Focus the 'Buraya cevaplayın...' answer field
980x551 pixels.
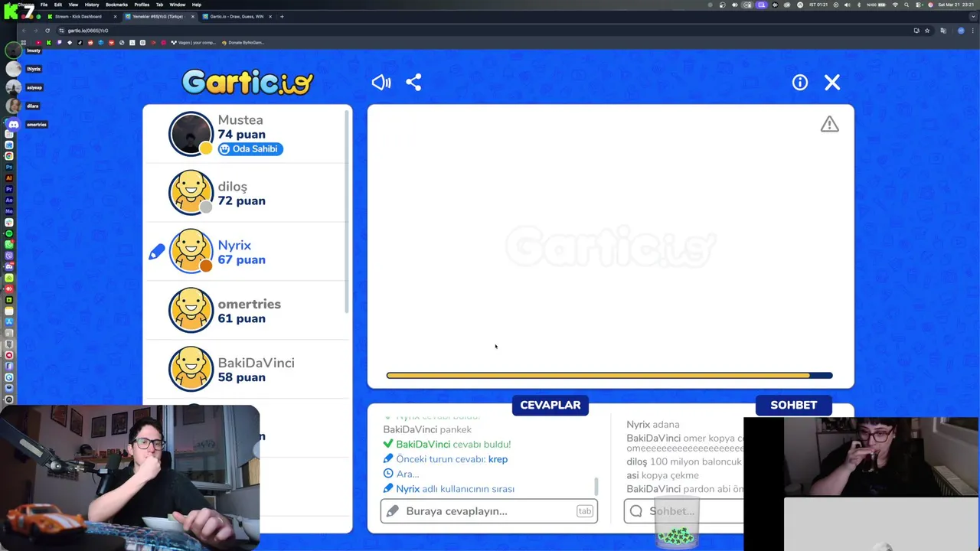click(x=489, y=511)
